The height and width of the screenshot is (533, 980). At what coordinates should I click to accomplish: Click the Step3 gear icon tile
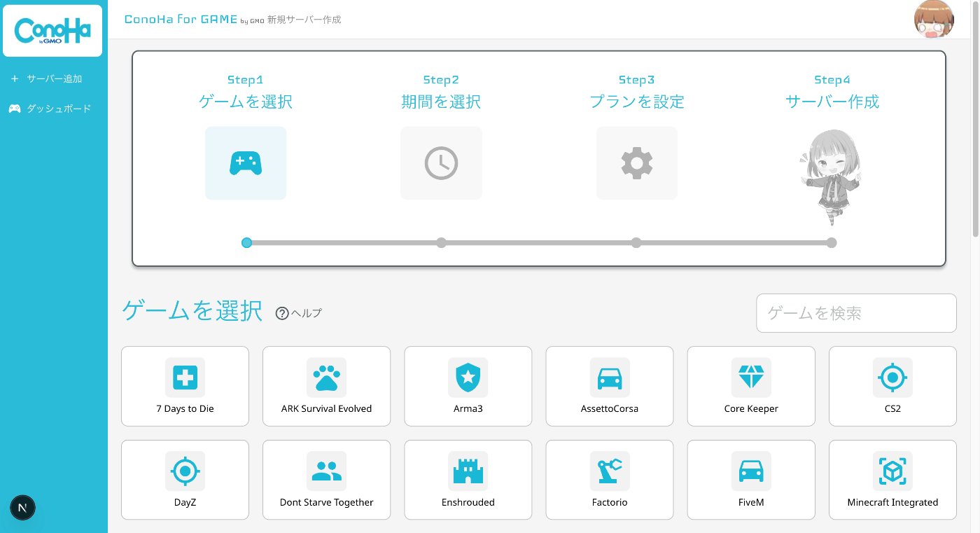pos(637,163)
